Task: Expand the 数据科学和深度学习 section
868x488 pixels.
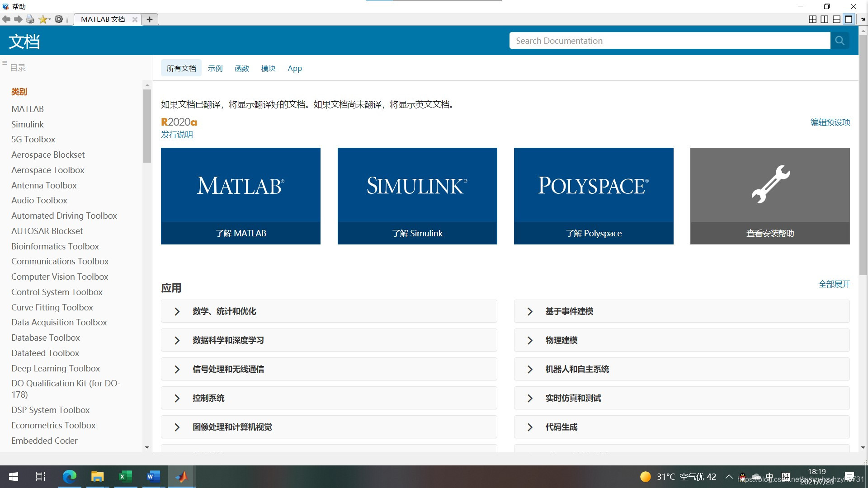Action: (x=329, y=340)
